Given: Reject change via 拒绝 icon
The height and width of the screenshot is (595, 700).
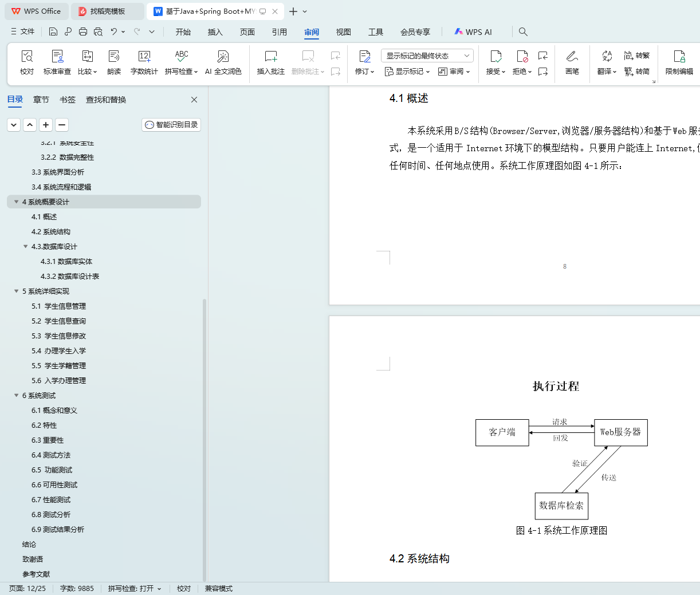Looking at the screenshot, I should click(x=522, y=56).
